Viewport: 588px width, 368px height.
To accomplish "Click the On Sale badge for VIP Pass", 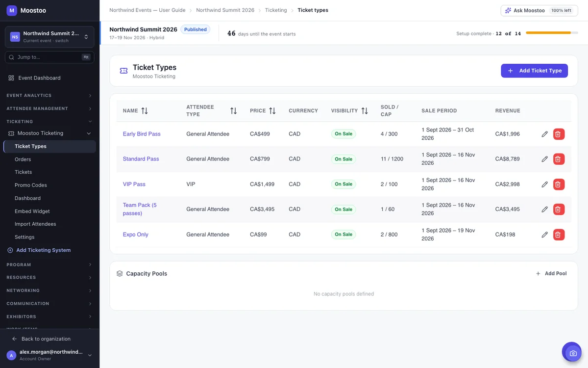I will pos(343,184).
